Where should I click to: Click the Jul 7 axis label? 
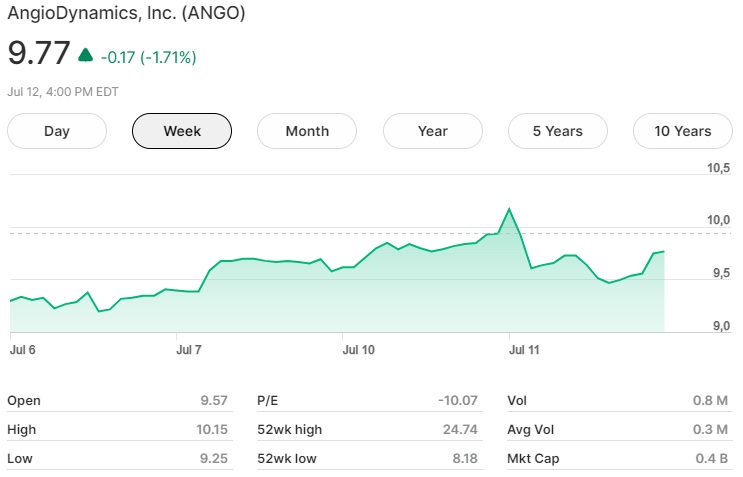click(189, 350)
